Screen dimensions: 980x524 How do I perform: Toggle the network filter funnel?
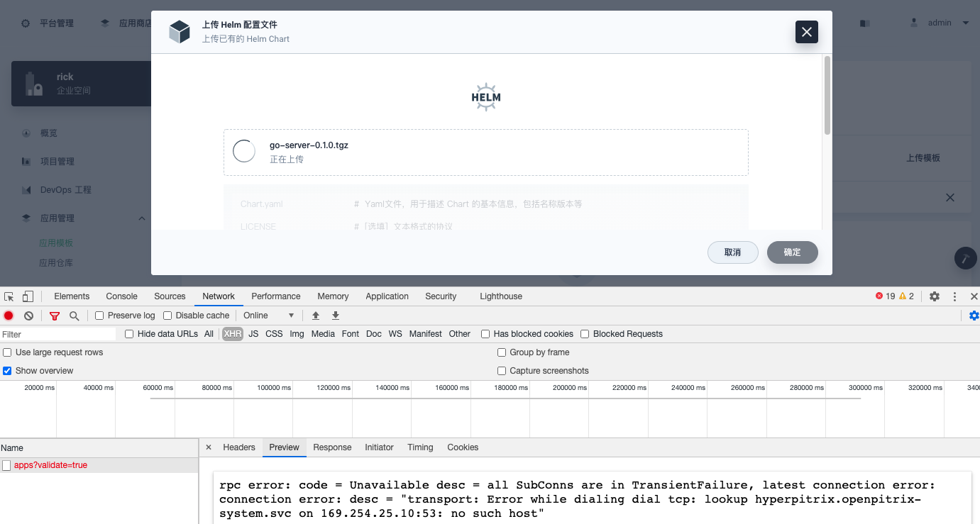(54, 315)
